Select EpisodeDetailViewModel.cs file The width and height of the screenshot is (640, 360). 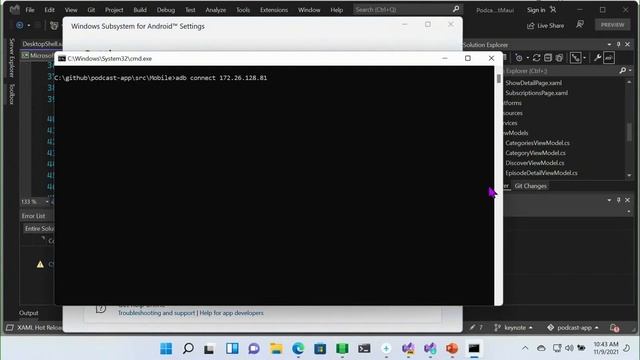tap(541, 173)
